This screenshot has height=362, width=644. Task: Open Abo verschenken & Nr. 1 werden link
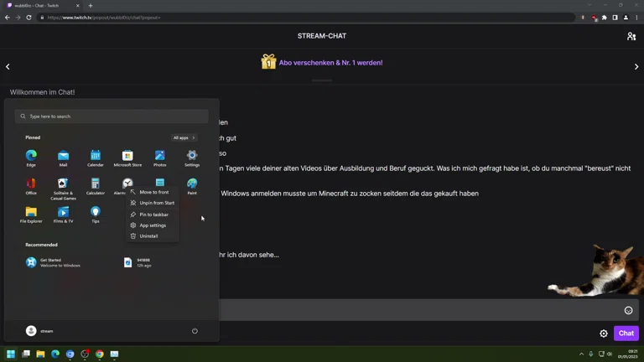[x=330, y=63]
